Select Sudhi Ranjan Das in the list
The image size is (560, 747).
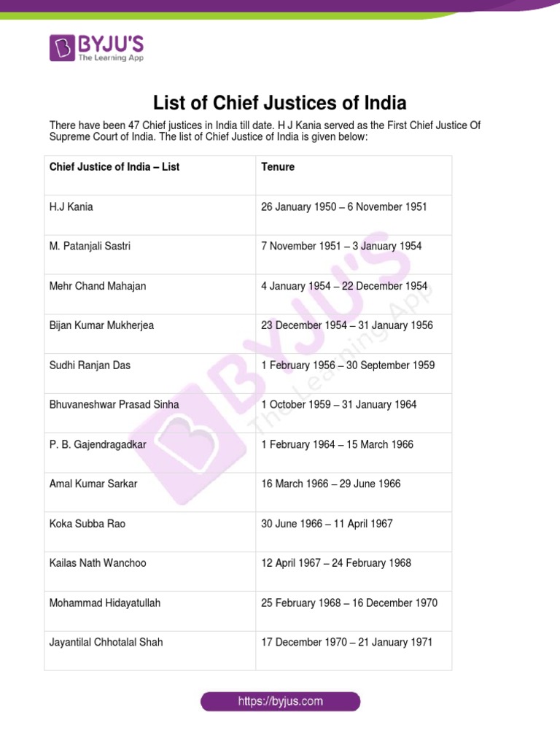pyautogui.click(x=90, y=365)
